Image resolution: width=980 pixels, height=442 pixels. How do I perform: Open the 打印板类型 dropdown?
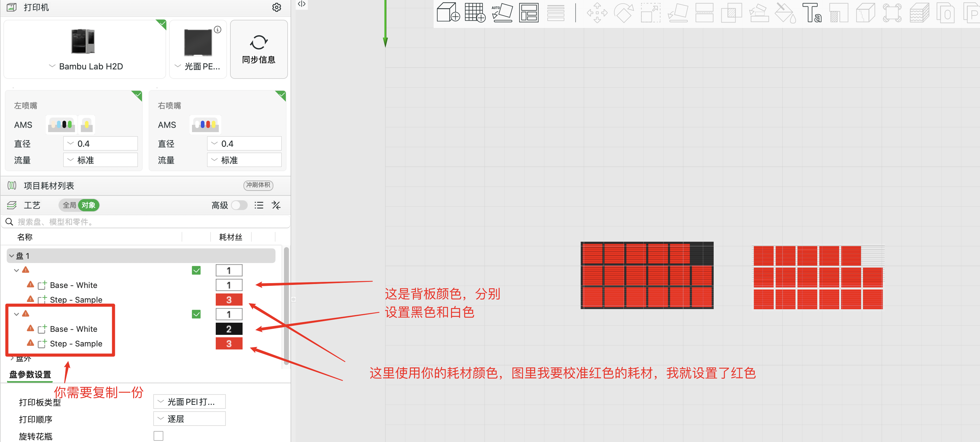(x=190, y=402)
